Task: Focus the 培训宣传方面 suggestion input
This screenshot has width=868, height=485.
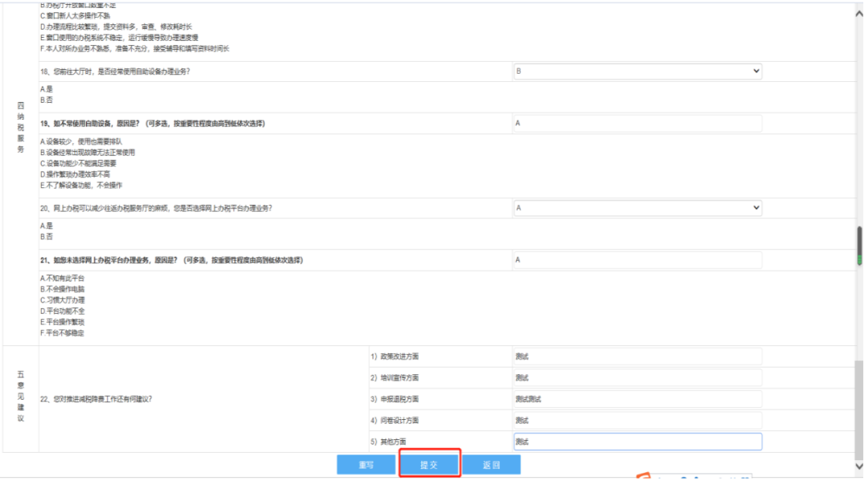Action: [x=637, y=377]
